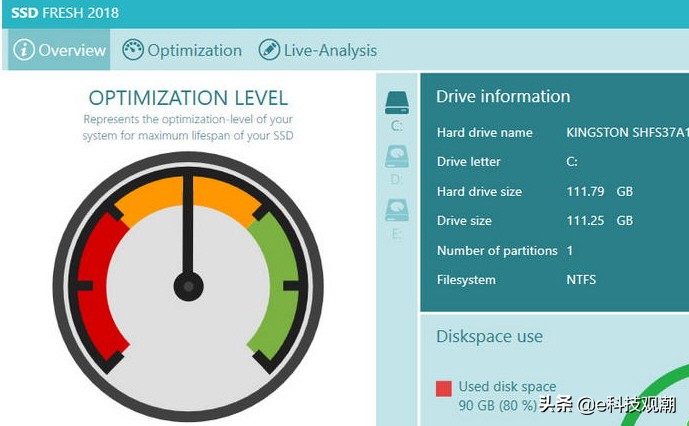Click the Number of partitions label
This screenshot has width=689, height=426.
[497, 251]
